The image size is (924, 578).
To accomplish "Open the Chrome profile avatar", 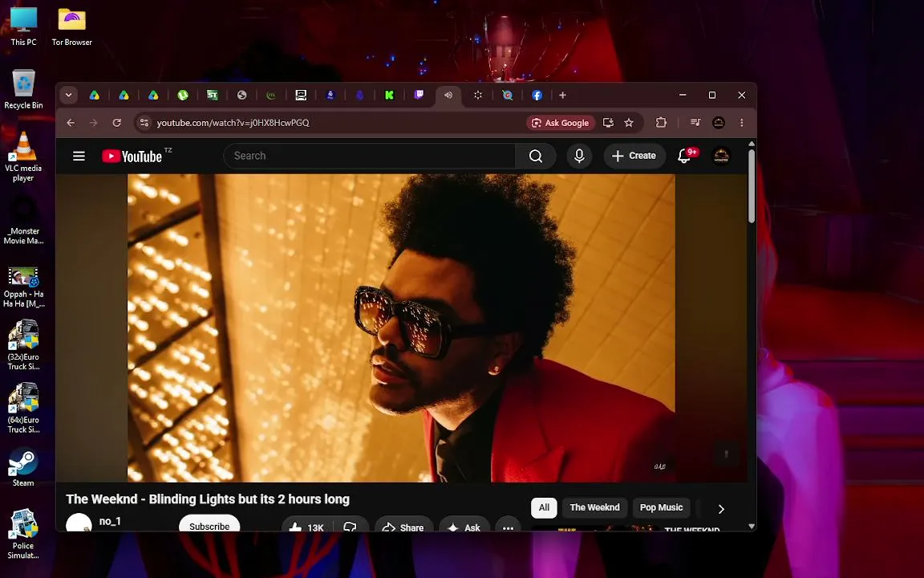I will (719, 123).
